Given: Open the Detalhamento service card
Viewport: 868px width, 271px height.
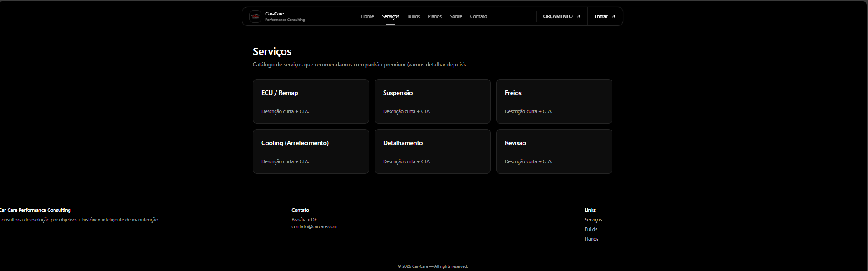Looking at the screenshot, I should pyautogui.click(x=432, y=151).
